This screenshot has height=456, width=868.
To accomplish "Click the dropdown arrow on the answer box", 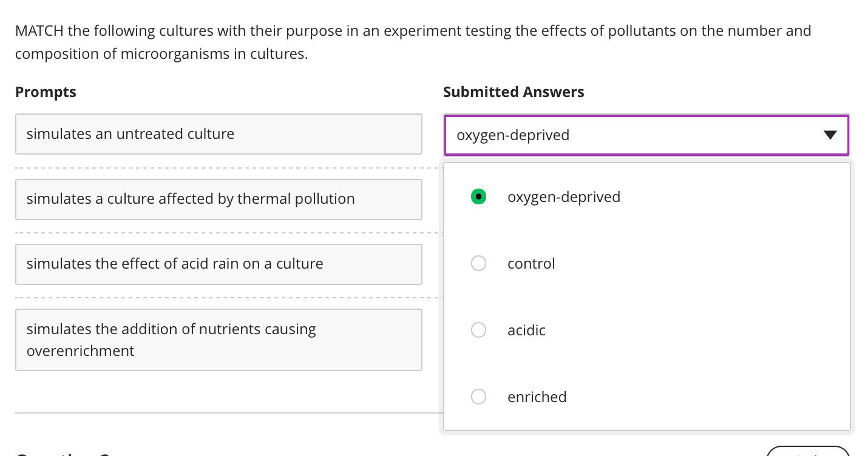I will point(830,135).
